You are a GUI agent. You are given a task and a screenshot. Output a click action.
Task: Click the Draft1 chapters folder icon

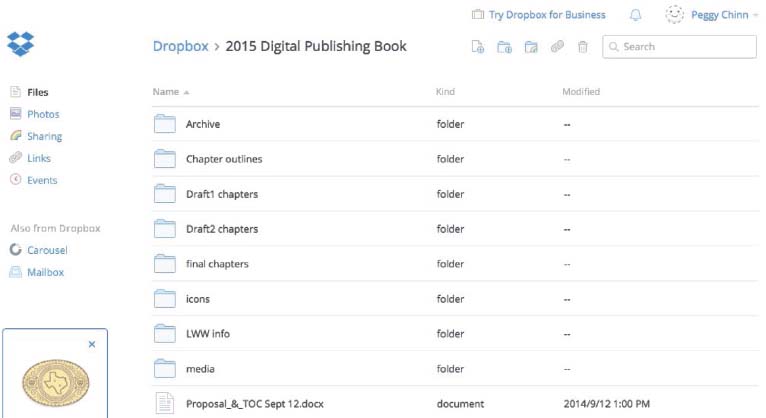click(x=165, y=193)
